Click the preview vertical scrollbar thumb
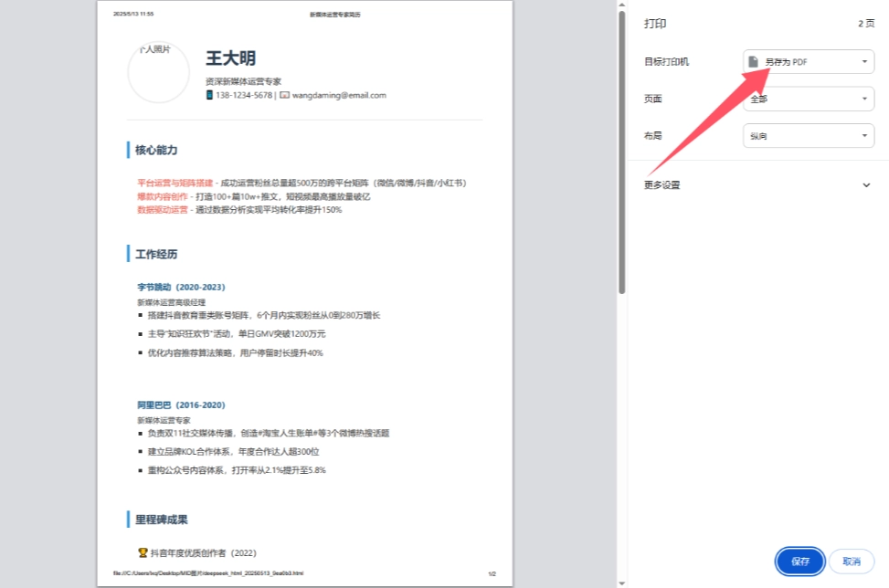The width and height of the screenshot is (889, 588). click(622, 152)
